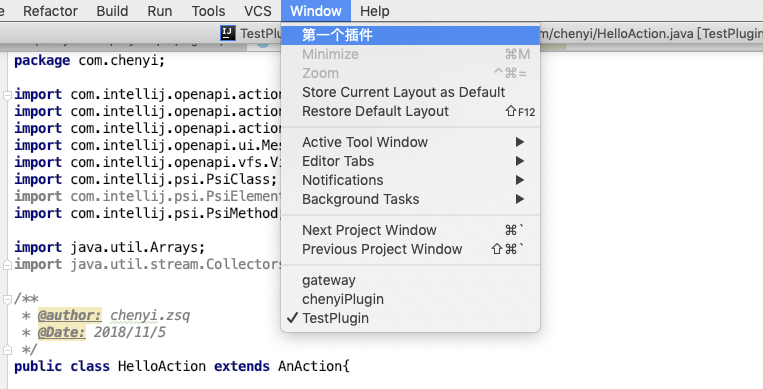Click the '2018/11/5' date text

130,333
